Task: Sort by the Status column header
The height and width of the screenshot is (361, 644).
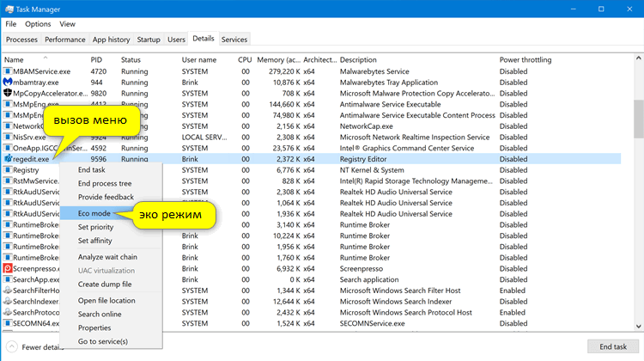Action: [131, 59]
